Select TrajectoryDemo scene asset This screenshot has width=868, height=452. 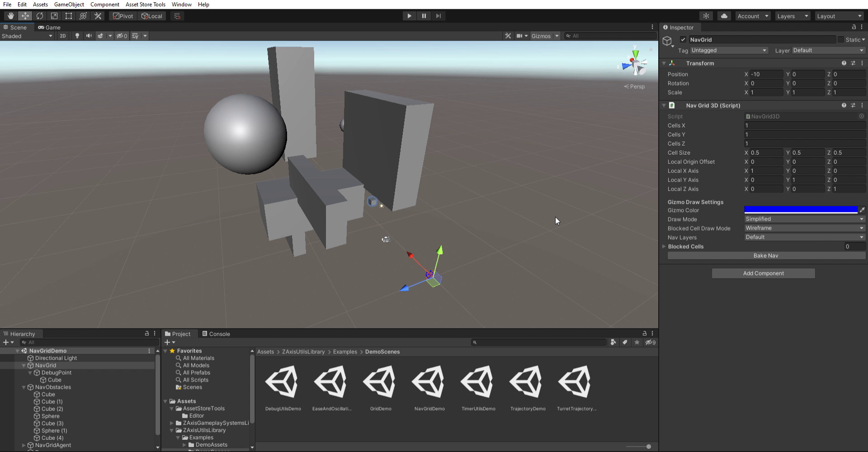coord(528,388)
